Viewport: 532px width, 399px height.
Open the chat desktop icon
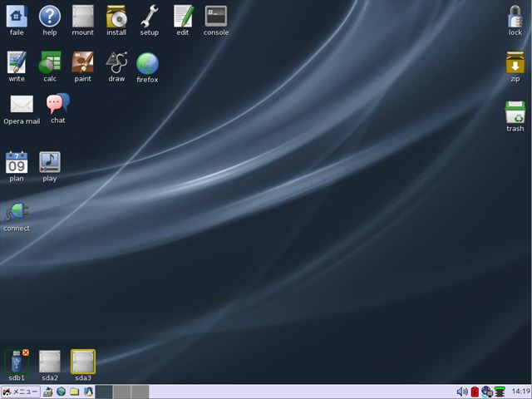pos(57,104)
